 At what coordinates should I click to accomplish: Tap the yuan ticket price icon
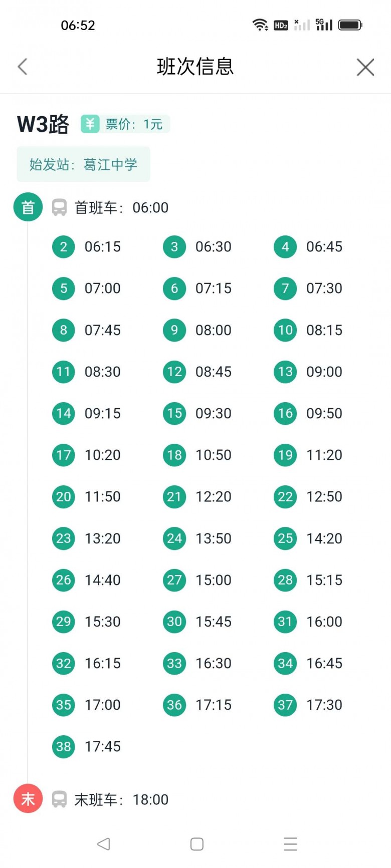click(90, 124)
